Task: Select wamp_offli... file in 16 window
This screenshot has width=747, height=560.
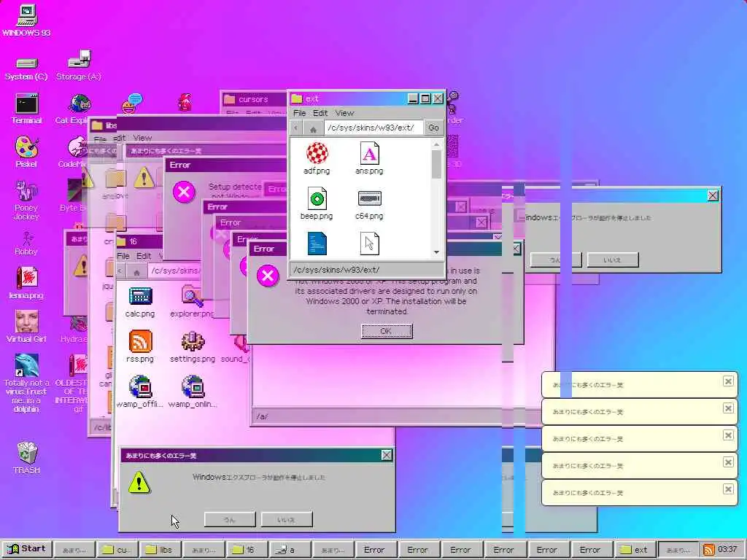Action: click(140, 392)
